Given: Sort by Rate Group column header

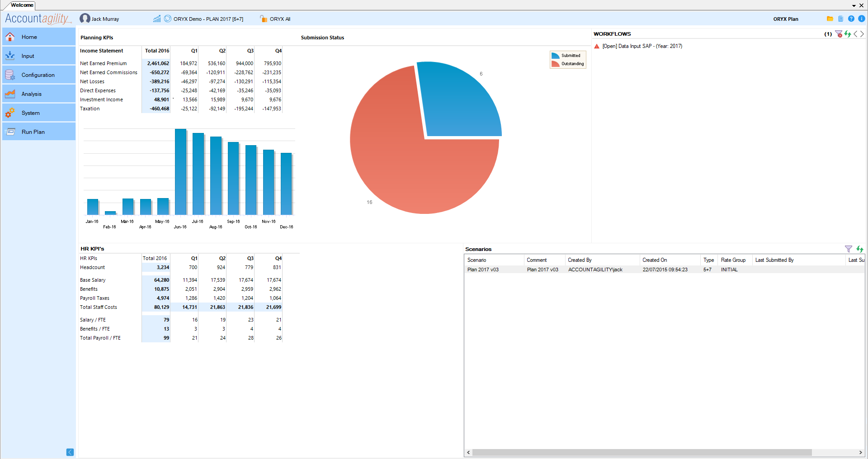Looking at the screenshot, I should 735,260.
